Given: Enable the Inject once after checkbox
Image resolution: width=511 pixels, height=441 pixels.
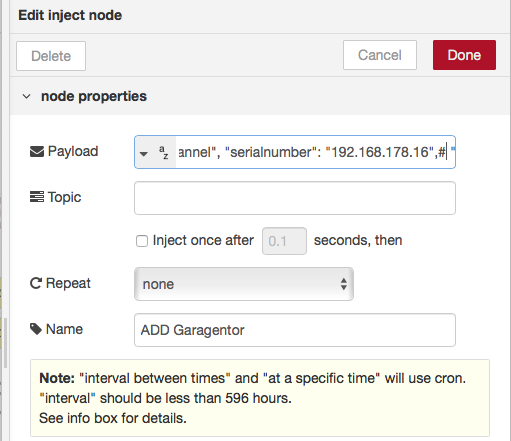Looking at the screenshot, I should [x=142, y=241].
